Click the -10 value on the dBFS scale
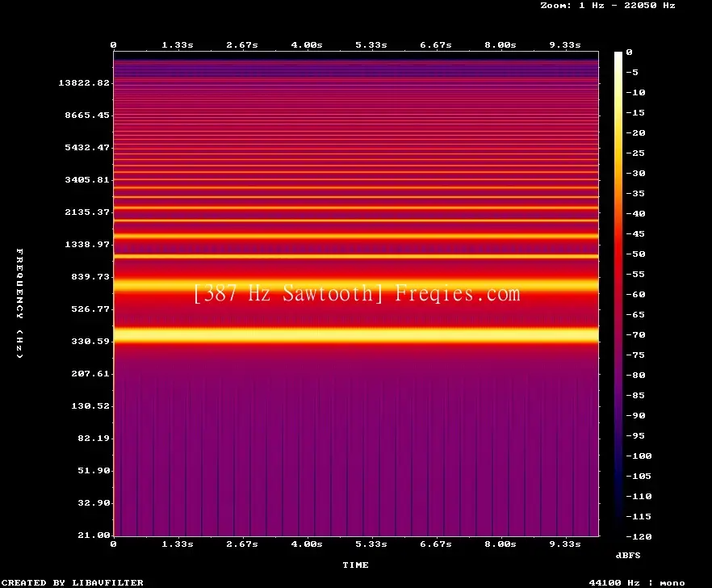 point(635,93)
